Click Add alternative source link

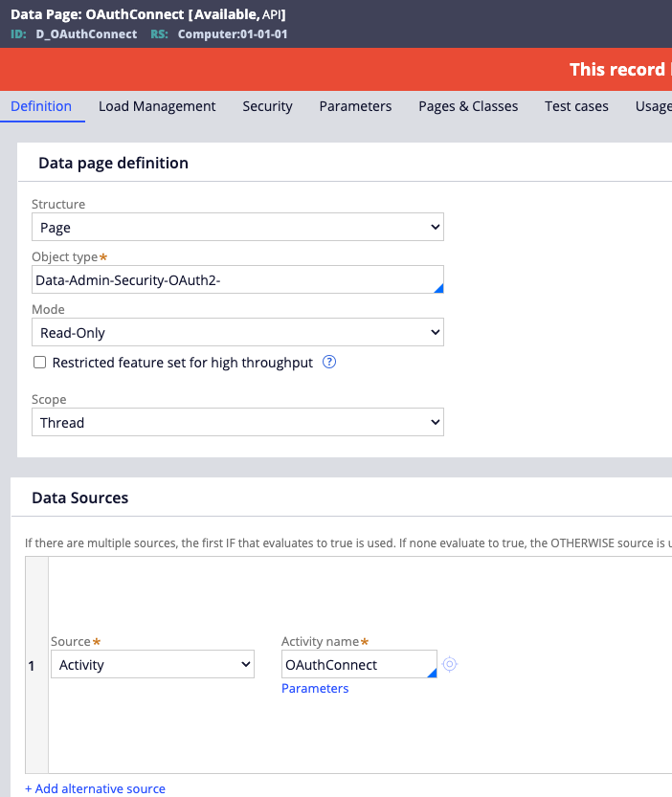point(95,788)
